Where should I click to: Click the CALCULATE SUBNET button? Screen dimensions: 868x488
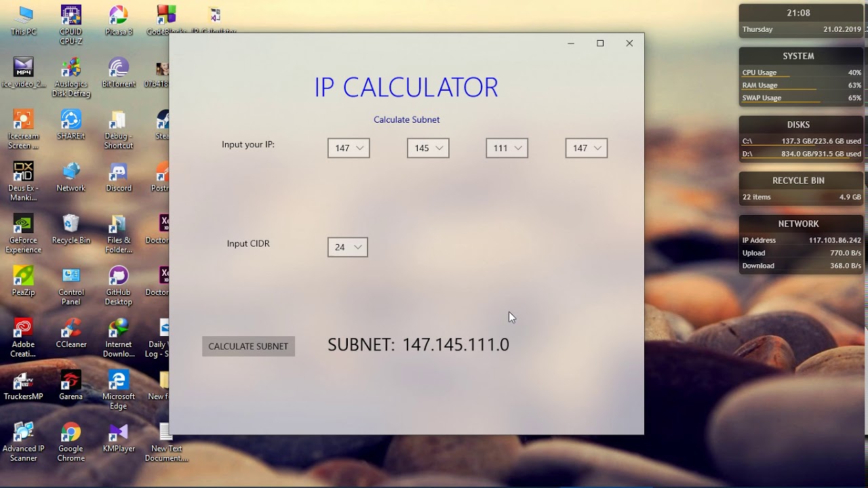[248, 346]
